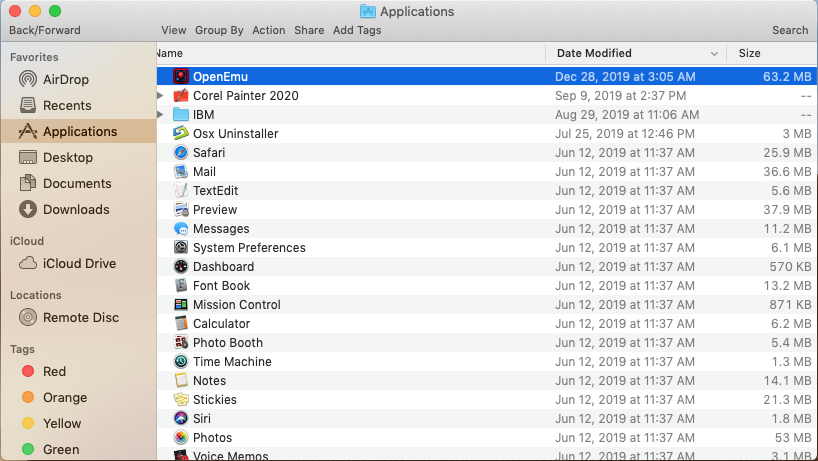The image size is (818, 461).
Task: Click the TextEdit app icon
Action: click(181, 191)
